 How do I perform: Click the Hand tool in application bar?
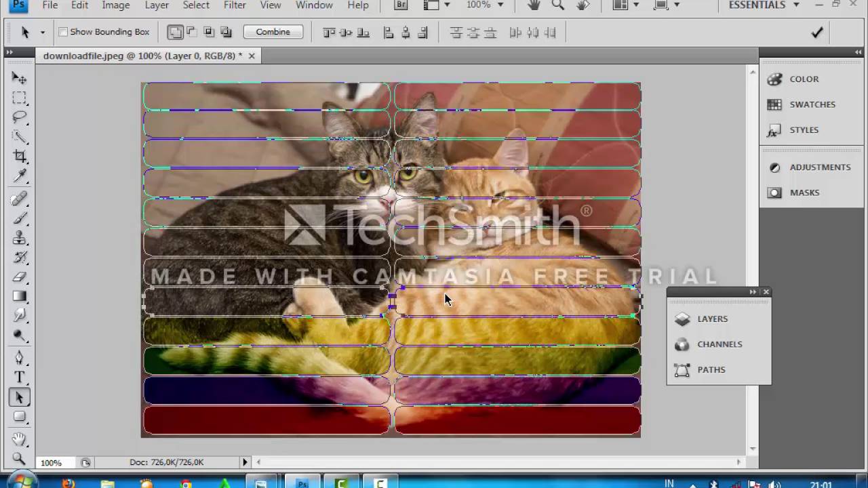[x=534, y=5]
